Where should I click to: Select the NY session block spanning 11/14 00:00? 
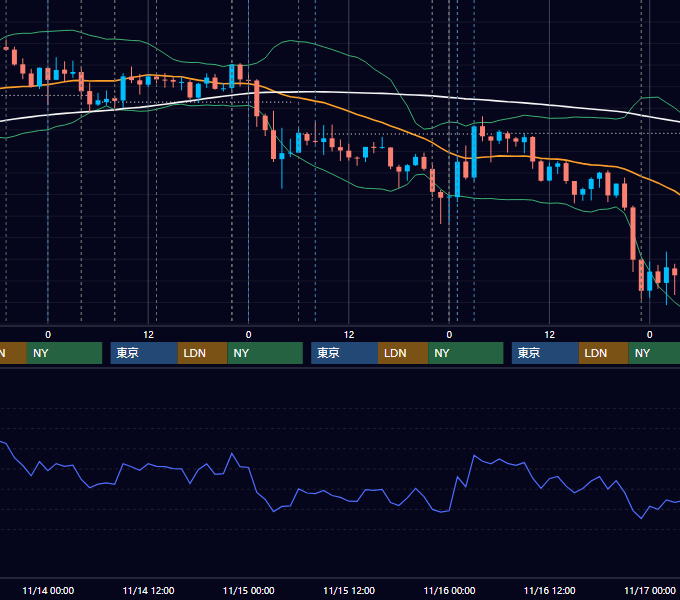point(64,353)
